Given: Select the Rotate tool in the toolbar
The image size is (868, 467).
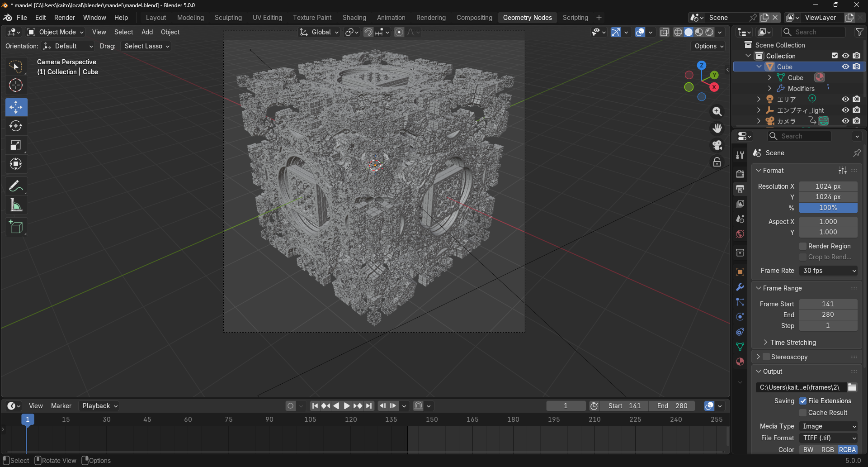Looking at the screenshot, I should (16, 126).
